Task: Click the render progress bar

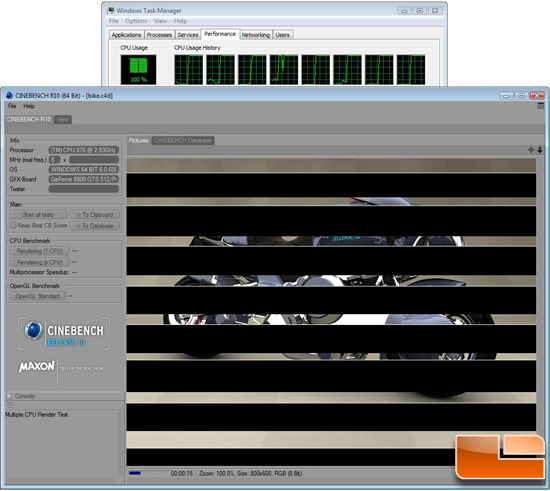Action: (148, 473)
